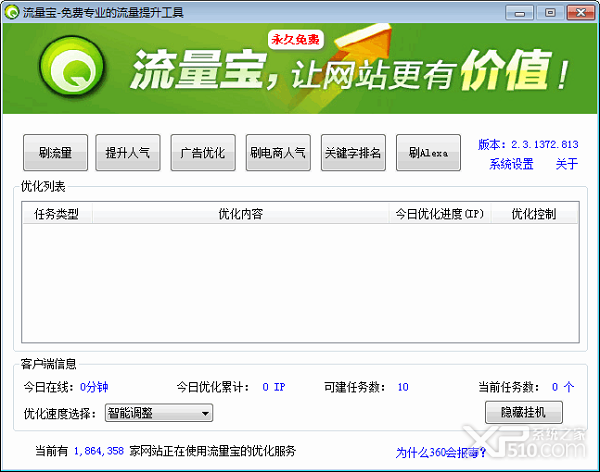Sort by 优化内容 column header
This screenshot has height=472, width=600.
click(x=241, y=213)
